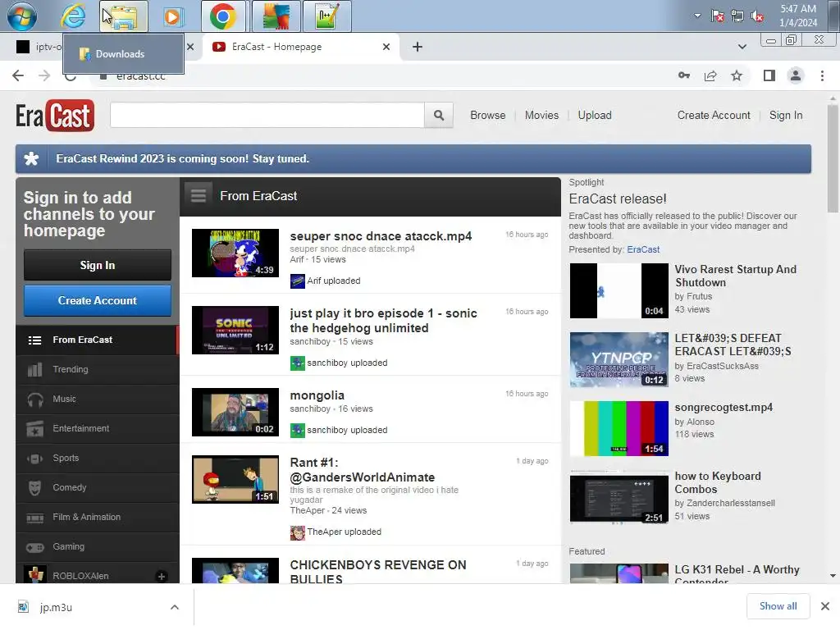
Task: Open how to Keyboard Combos video
Action: [619, 497]
